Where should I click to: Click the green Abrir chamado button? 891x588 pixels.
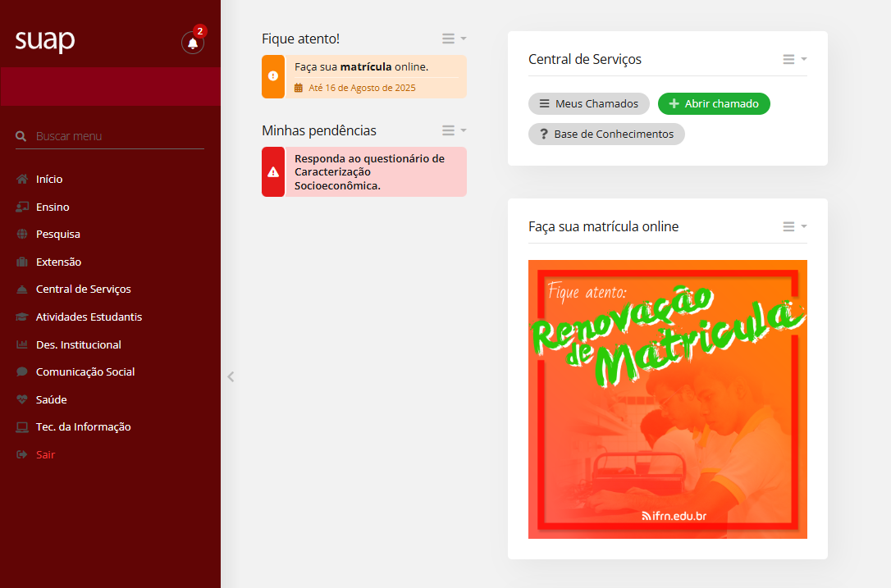pos(714,104)
